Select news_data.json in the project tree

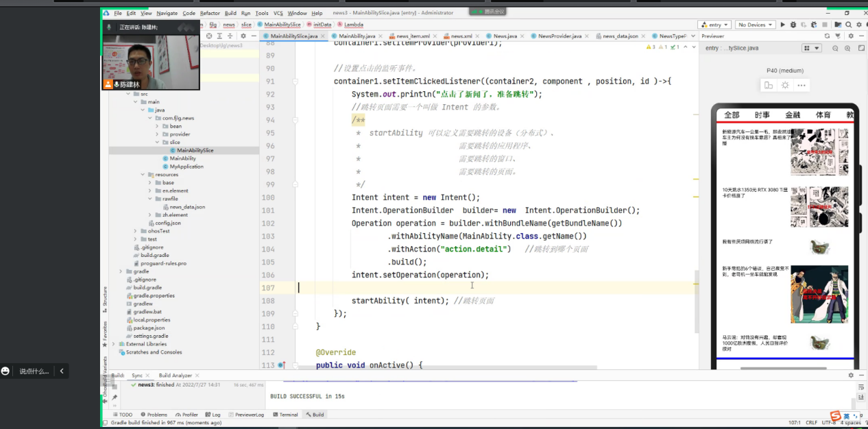[x=186, y=207]
